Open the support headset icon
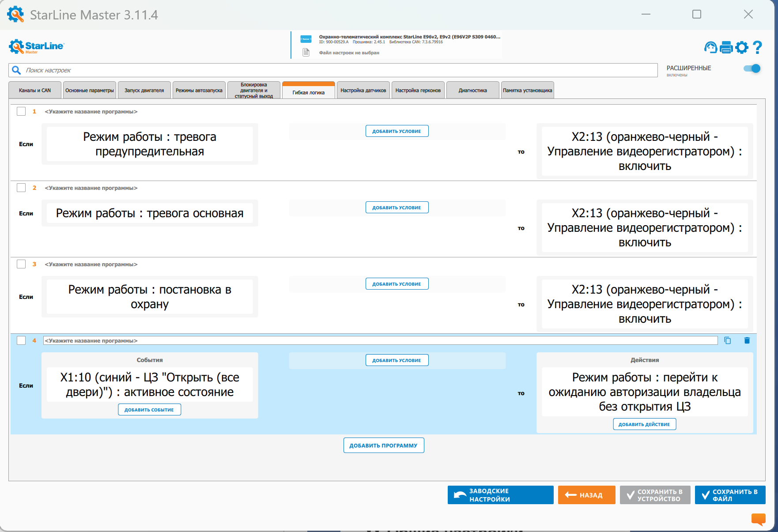The height and width of the screenshot is (532, 778). click(710, 47)
